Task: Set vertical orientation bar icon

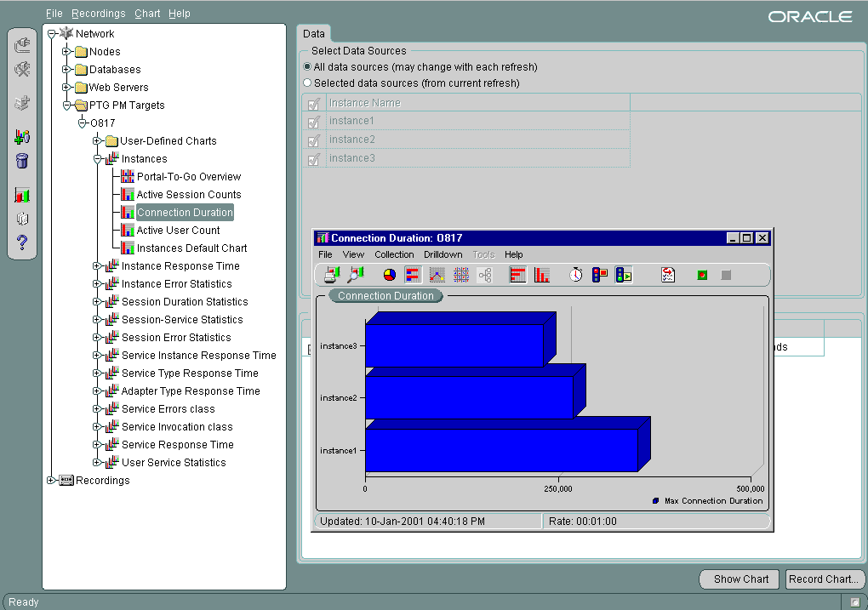Action: coord(542,275)
